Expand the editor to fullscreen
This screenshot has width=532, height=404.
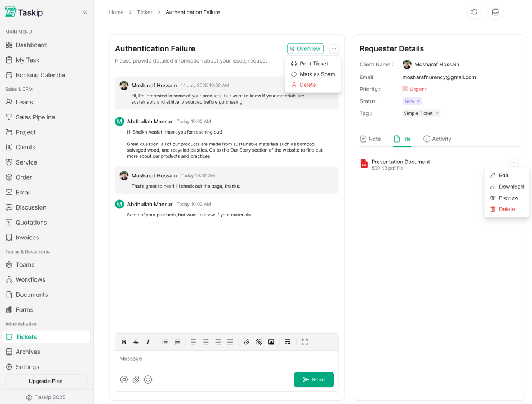[x=305, y=342]
